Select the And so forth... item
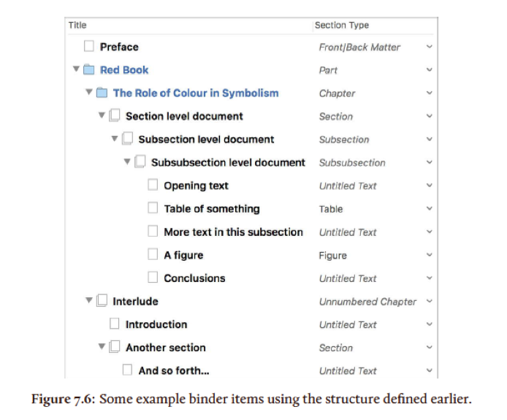 coord(174,371)
